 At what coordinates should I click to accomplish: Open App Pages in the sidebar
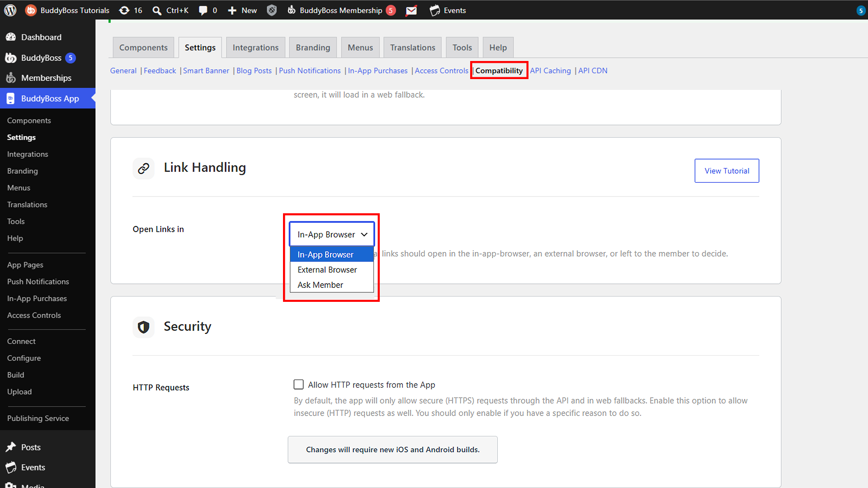coord(25,265)
